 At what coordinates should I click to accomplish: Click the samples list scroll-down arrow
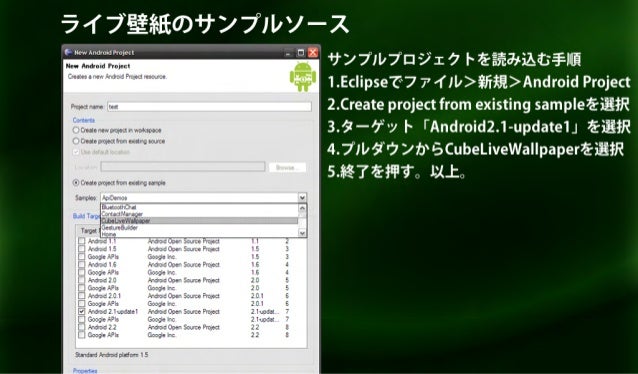pos(302,233)
